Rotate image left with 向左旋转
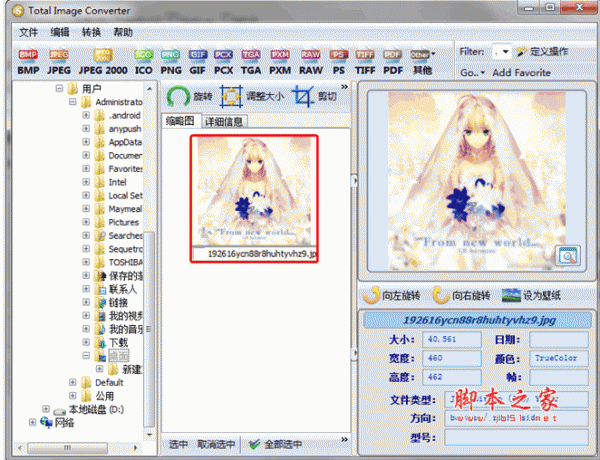Image resolution: width=600 pixels, height=460 pixels. [391, 295]
